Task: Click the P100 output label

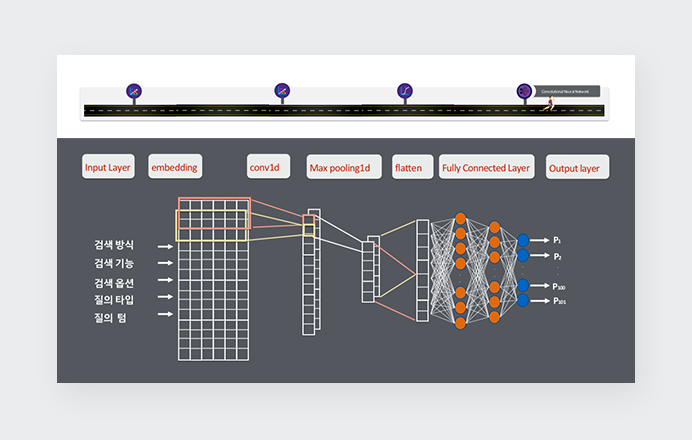Action: click(559, 286)
